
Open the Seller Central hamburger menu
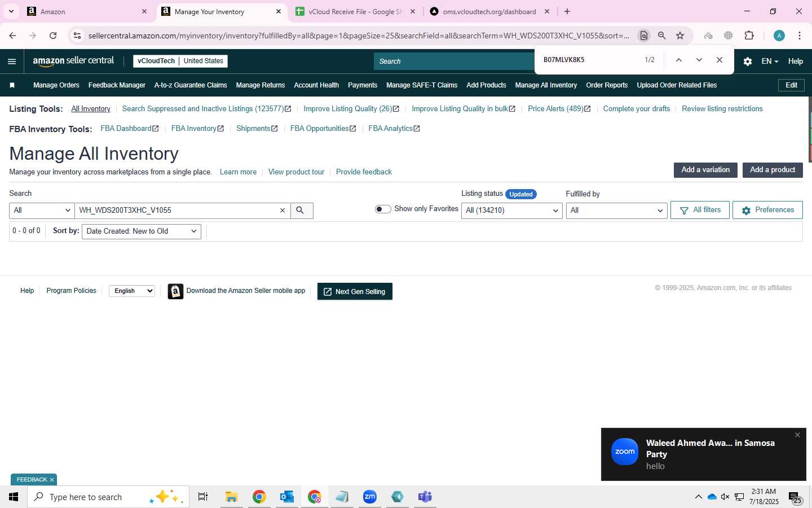tap(12, 62)
